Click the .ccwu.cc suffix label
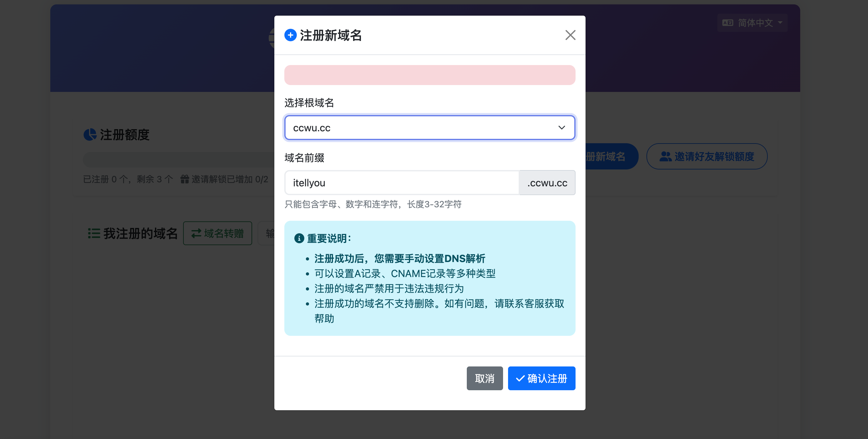This screenshot has height=439, width=868. coord(547,183)
